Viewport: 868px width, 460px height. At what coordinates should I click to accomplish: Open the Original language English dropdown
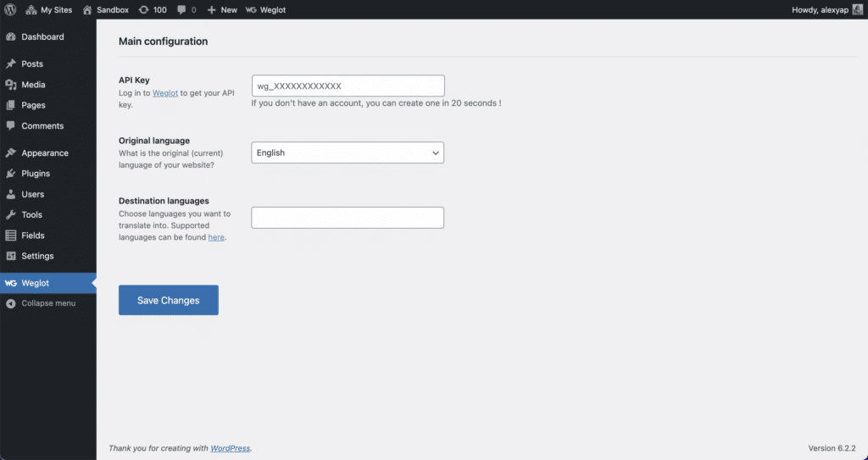tap(348, 152)
